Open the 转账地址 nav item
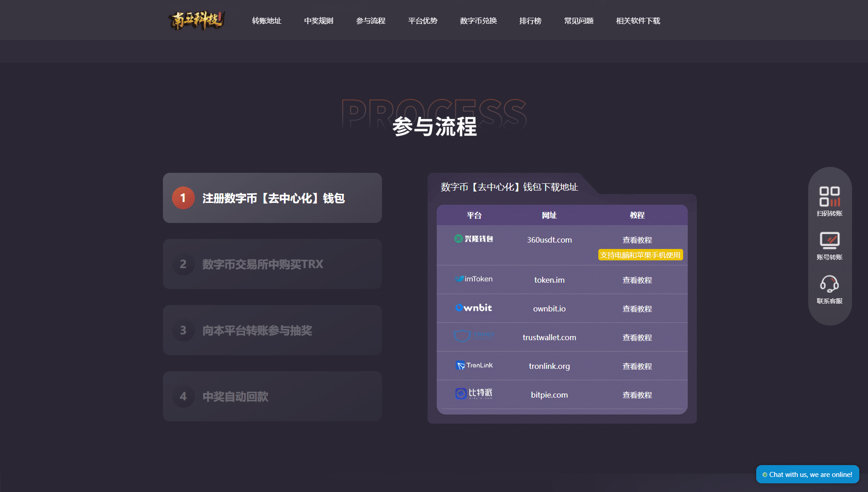This screenshot has width=868, height=492. pyautogui.click(x=267, y=21)
